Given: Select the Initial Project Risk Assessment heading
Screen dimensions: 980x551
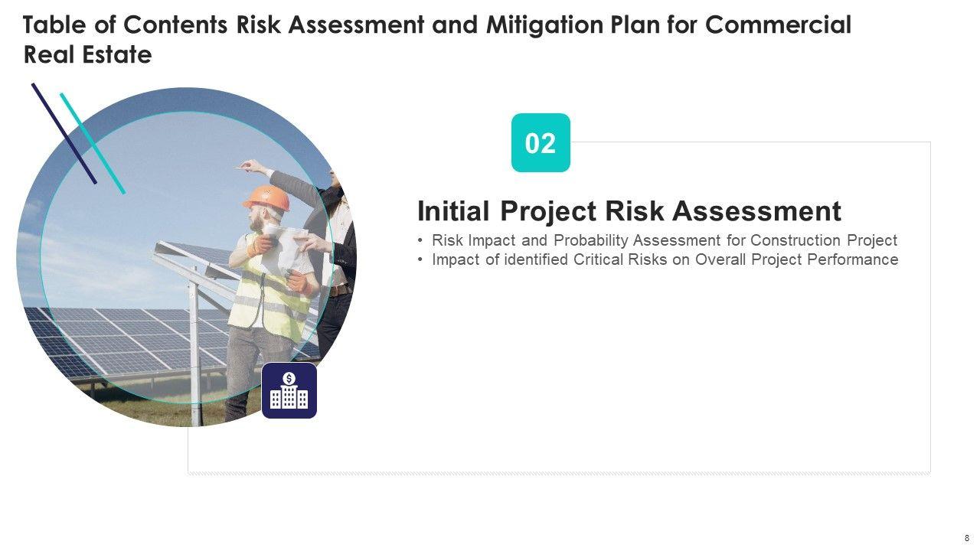Looking at the screenshot, I should click(x=629, y=210).
